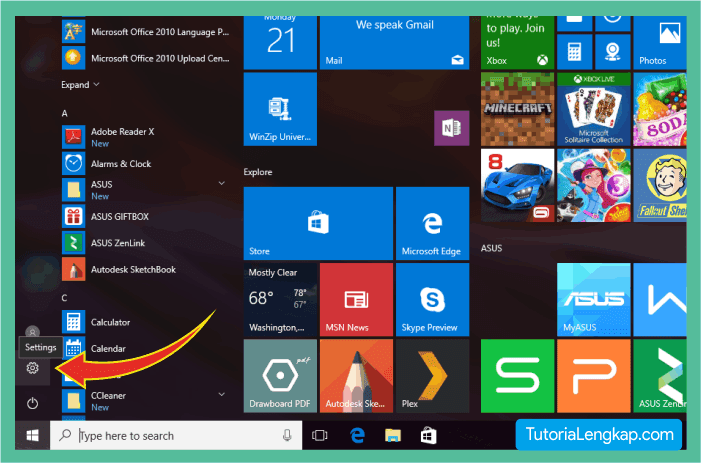Open Autodesk SketchBook in app list

(x=146, y=269)
